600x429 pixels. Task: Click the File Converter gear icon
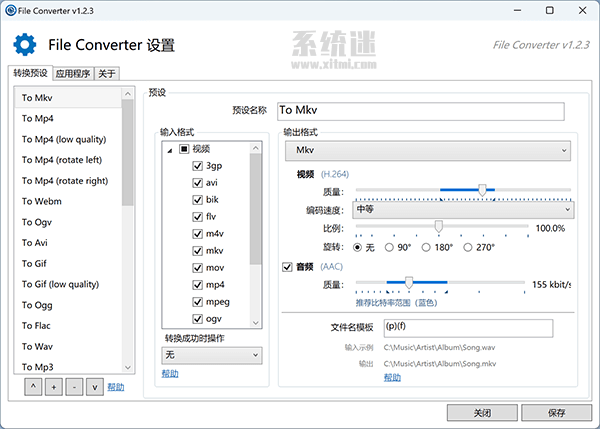pyautogui.click(x=24, y=44)
